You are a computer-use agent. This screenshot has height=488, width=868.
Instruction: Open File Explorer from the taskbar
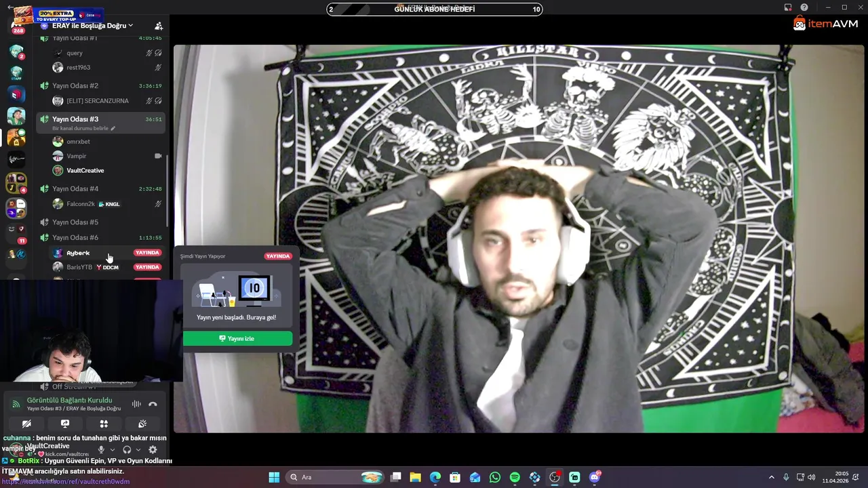416,477
